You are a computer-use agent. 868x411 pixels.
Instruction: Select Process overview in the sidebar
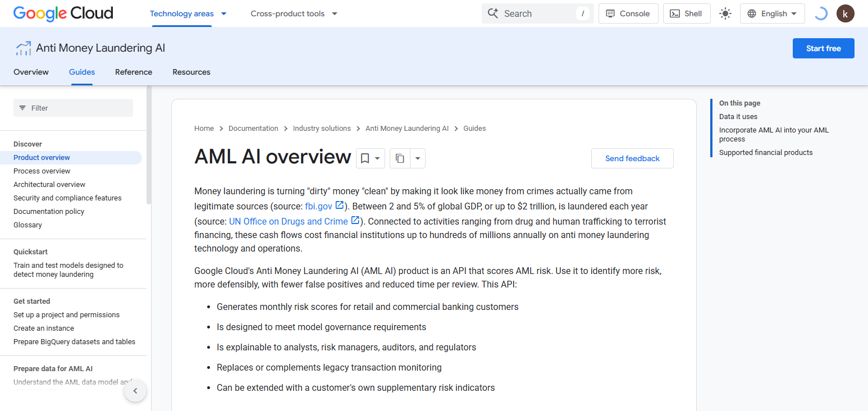(42, 171)
